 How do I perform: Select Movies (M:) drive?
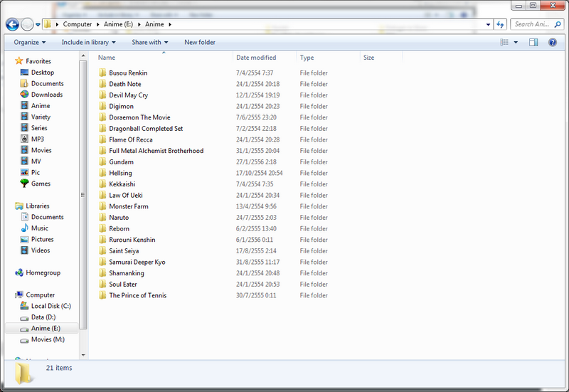(x=48, y=339)
